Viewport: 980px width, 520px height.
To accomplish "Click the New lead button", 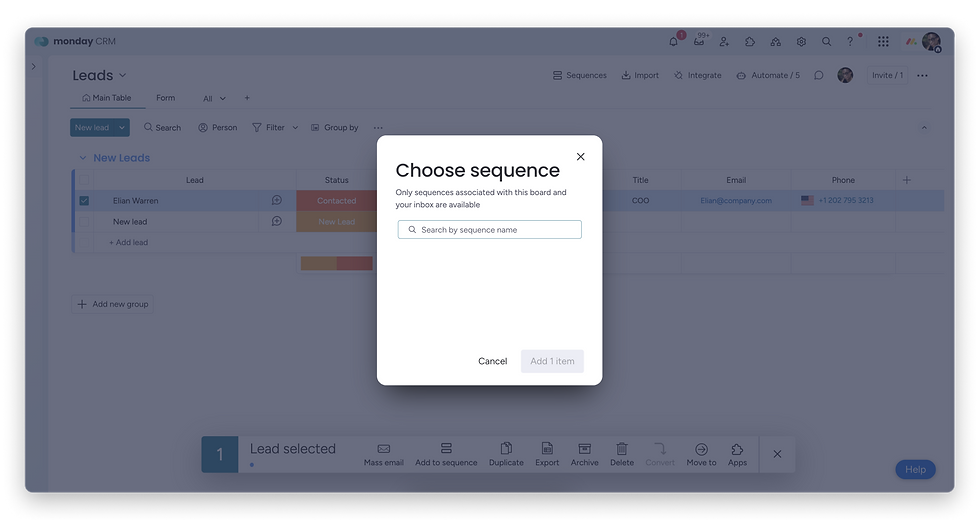I will (x=92, y=128).
